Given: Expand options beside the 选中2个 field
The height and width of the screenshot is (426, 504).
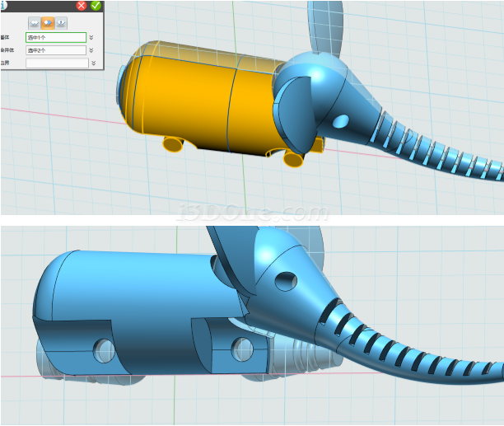Looking at the screenshot, I should click(91, 50).
